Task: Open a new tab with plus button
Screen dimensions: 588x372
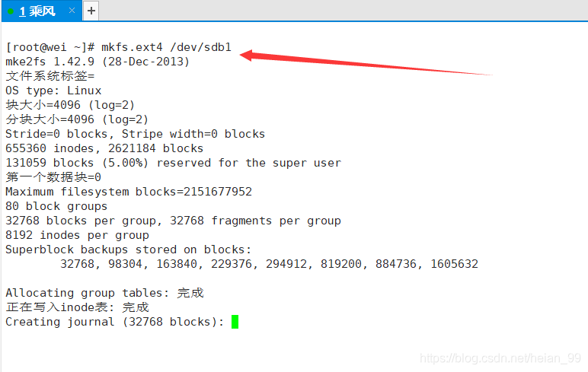Action: 91,11
